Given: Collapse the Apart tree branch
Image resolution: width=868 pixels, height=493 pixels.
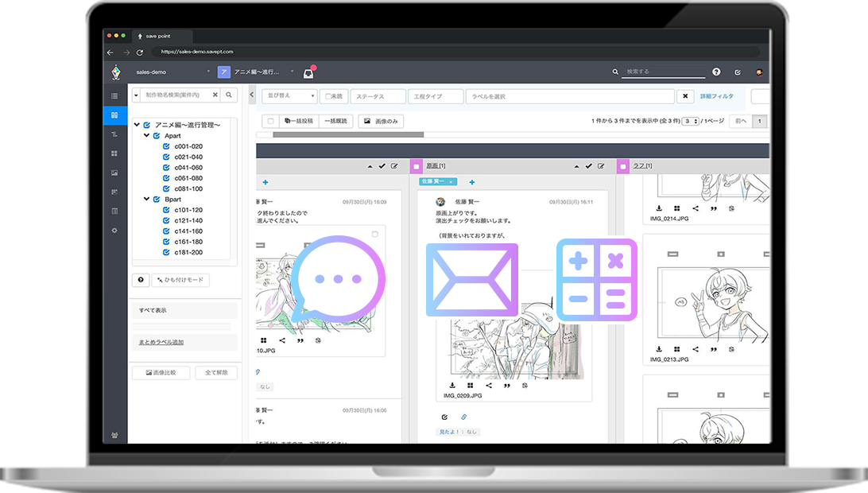Looking at the screenshot, I should coord(147,135).
